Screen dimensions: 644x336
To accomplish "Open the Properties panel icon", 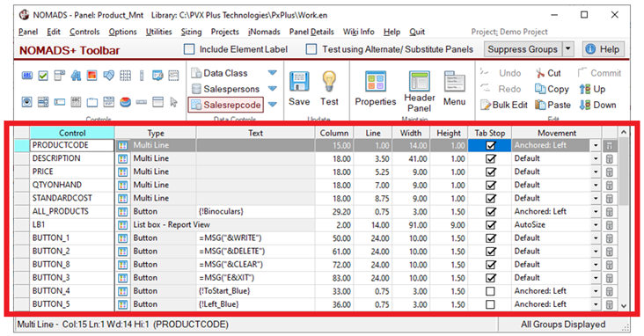I will coord(376,81).
